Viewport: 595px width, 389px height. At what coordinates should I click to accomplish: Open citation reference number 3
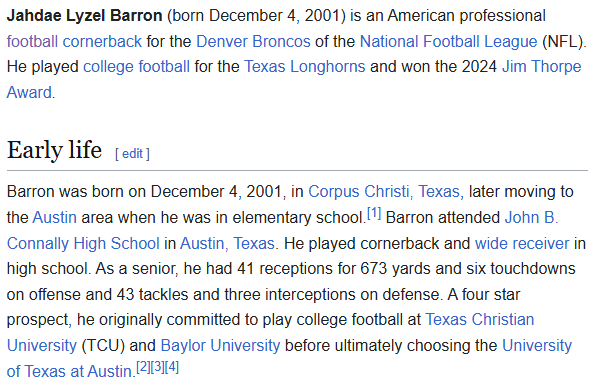click(157, 367)
